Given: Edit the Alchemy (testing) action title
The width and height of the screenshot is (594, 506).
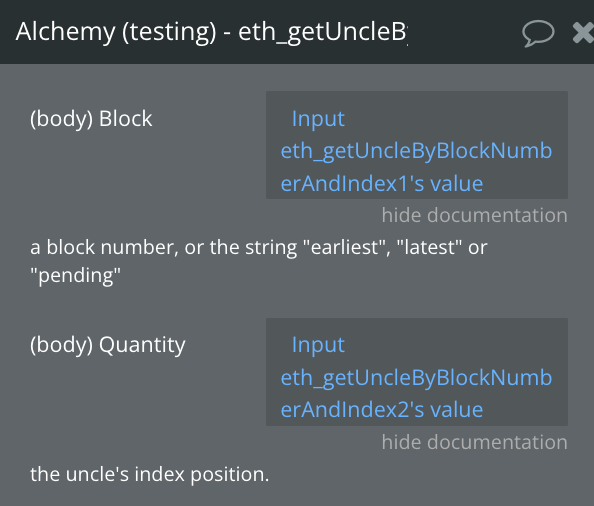Looking at the screenshot, I should point(211,32).
